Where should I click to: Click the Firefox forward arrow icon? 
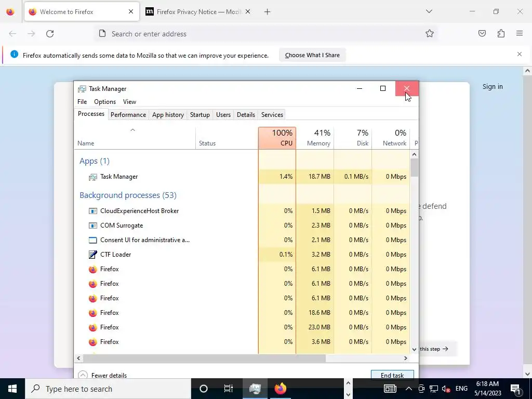click(31, 34)
